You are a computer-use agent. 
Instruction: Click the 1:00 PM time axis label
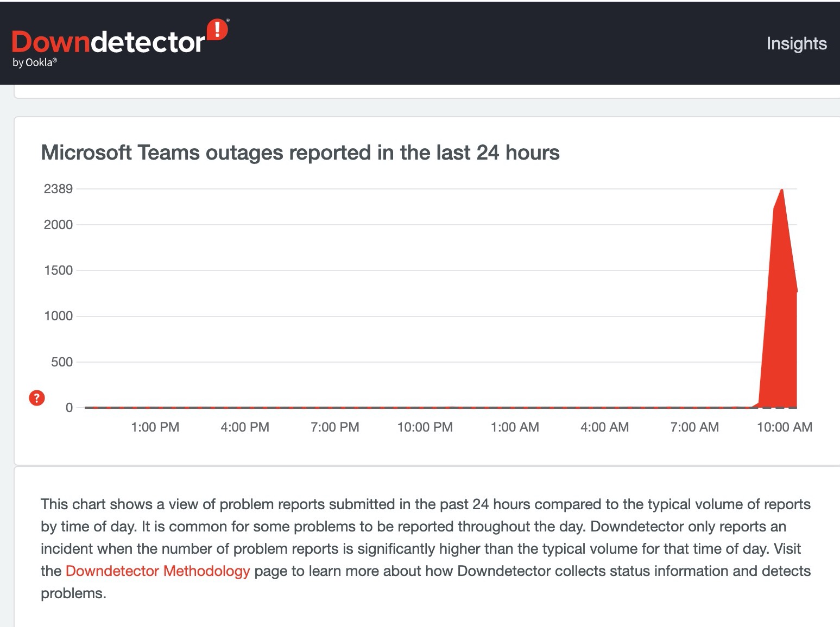click(x=155, y=427)
